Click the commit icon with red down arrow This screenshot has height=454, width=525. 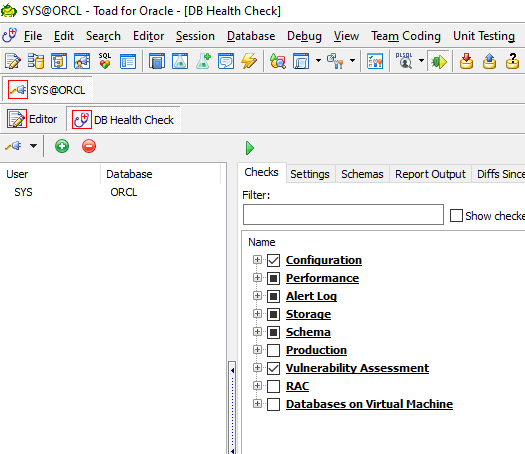(466, 61)
